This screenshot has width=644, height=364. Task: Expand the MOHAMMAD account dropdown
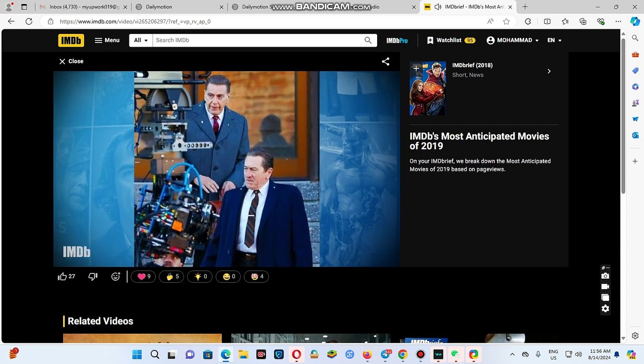click(x=513, y=40)
